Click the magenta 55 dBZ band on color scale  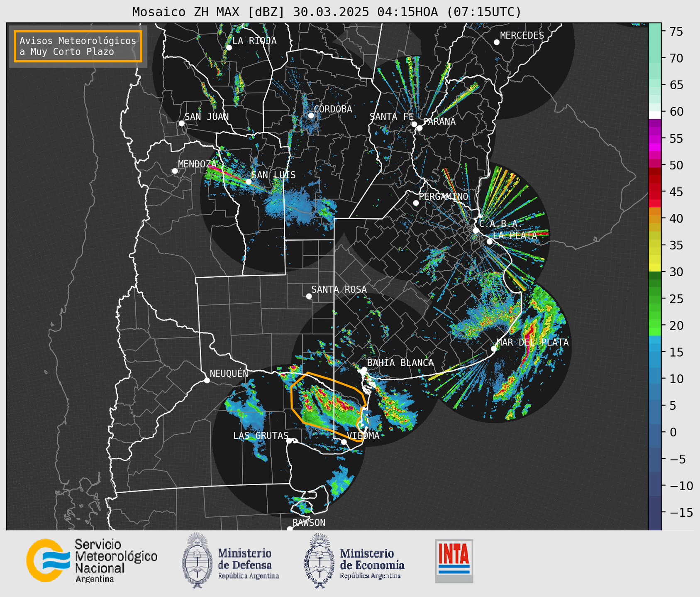[x=655, y=139]
